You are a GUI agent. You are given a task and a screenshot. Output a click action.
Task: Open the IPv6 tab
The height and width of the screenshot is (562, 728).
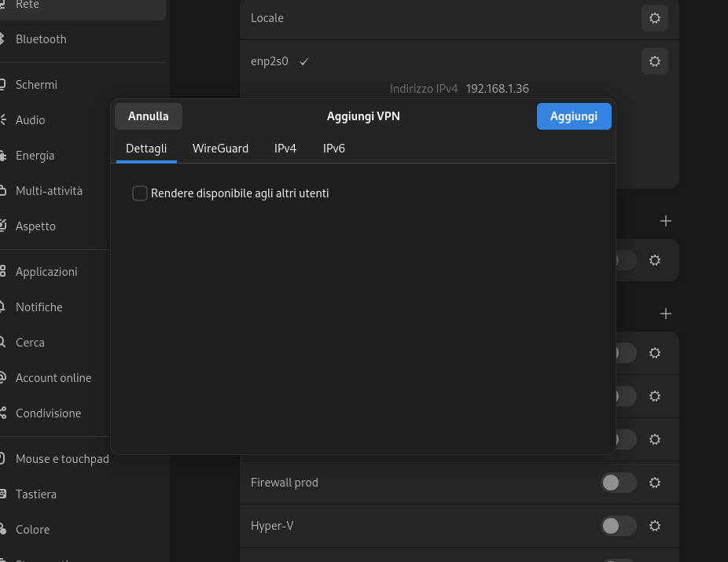click(x=333, y=149)
